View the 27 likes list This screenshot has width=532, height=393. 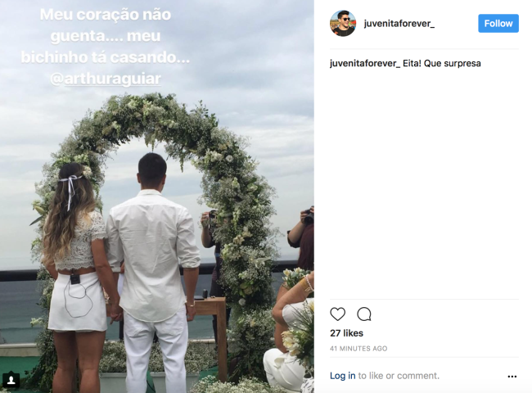(346, 333)
